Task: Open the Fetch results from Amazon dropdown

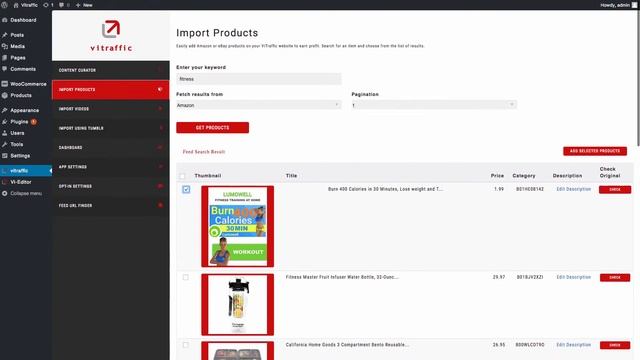Action: point(259,105)
